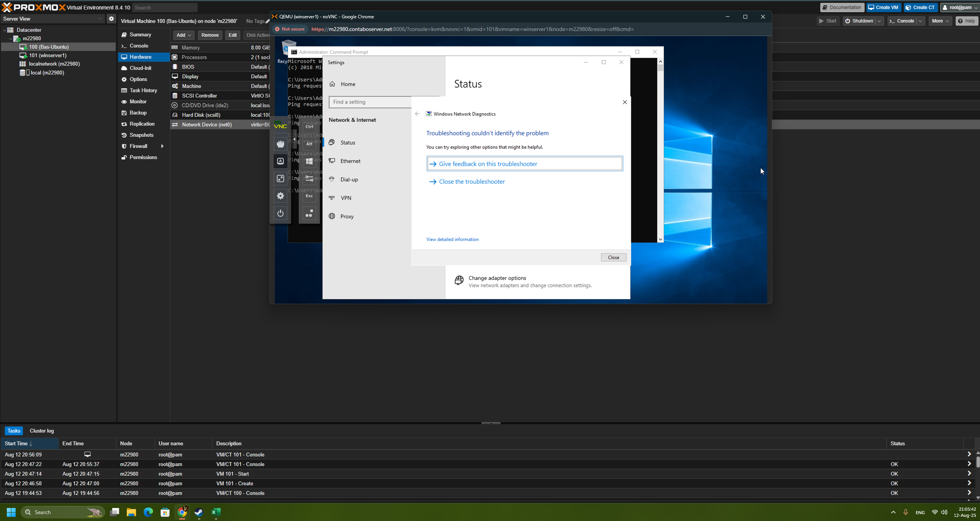Open the Add hardware dropdown
This screenshot has height=521, width=980.
[x=184, y=35]
